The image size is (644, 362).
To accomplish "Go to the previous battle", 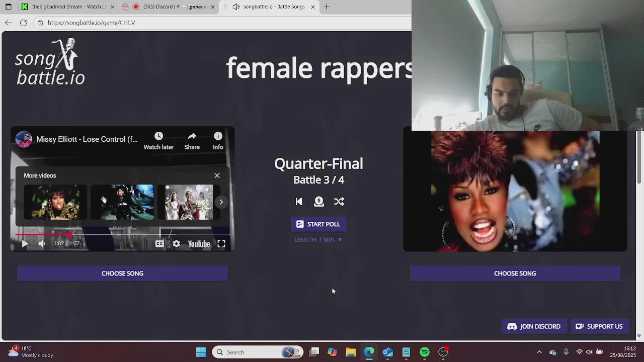I will tap(299, 202).
